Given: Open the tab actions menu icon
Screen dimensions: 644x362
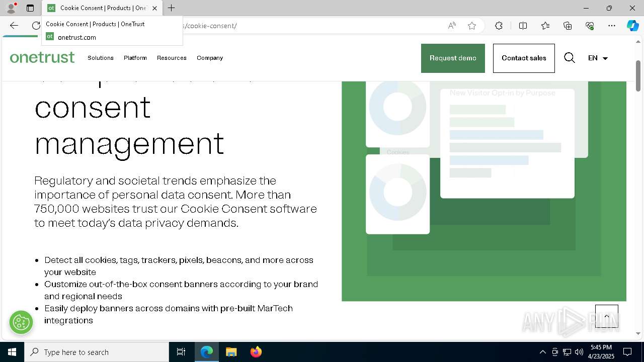Looking at the screenshot, I should (30, 8).
